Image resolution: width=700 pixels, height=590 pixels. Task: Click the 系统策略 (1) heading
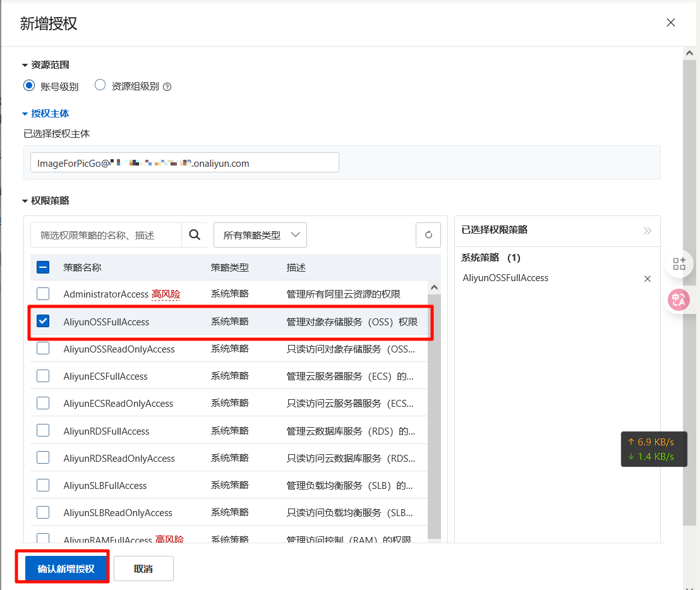coord(491,258)
